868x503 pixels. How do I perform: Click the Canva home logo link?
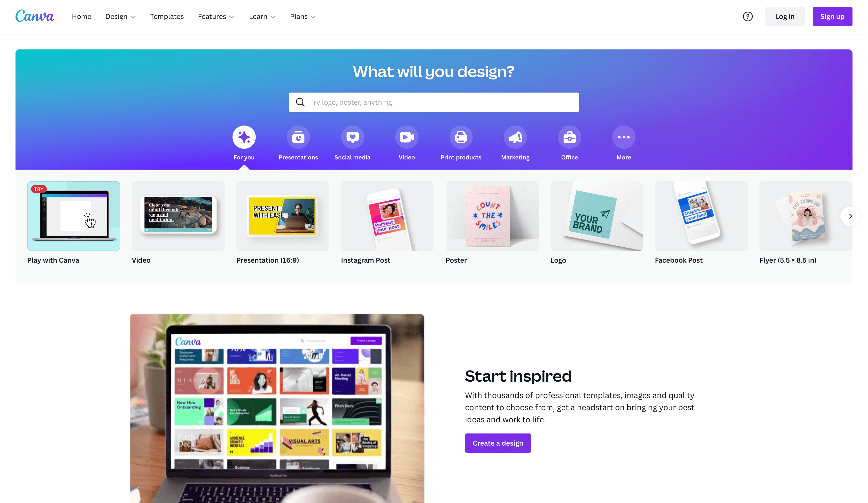(35, 16)
